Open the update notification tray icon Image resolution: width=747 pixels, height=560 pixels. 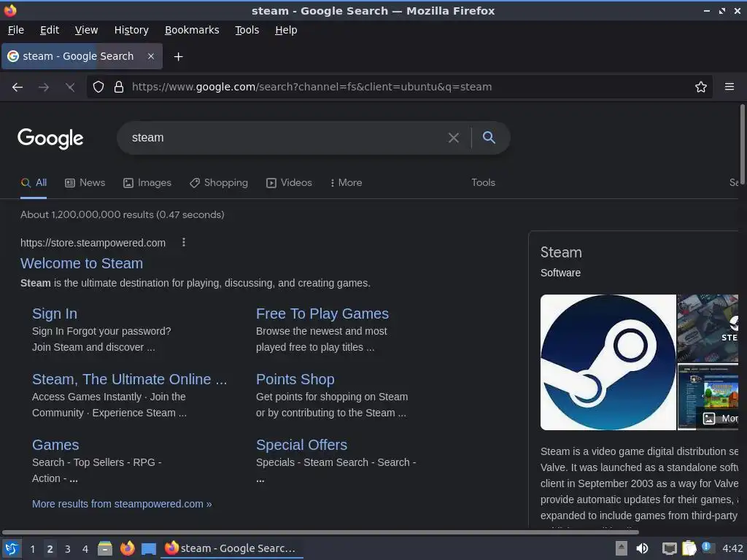708,548
